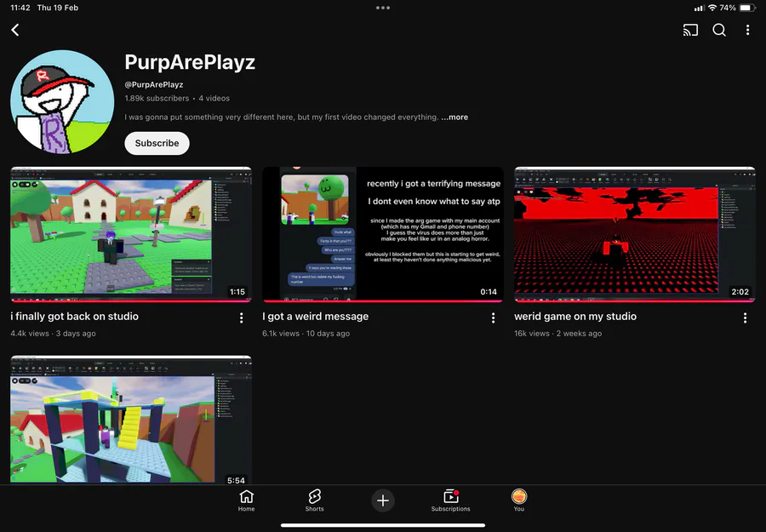This screenshot has height=532, width=766.
Task: Play 'werid game on my studio' thumbnail
Action: pyautogui.click(x=635, y=234)
